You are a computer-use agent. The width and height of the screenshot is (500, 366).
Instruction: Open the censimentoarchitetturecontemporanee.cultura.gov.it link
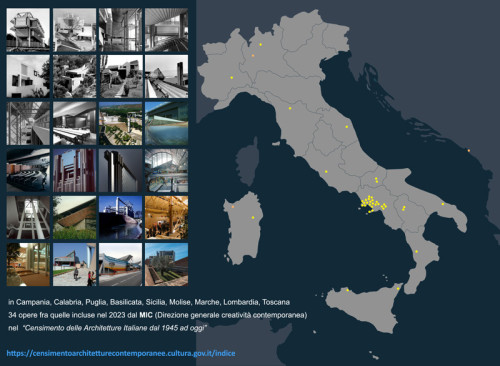pyautogui.click(x=121, y=353)
